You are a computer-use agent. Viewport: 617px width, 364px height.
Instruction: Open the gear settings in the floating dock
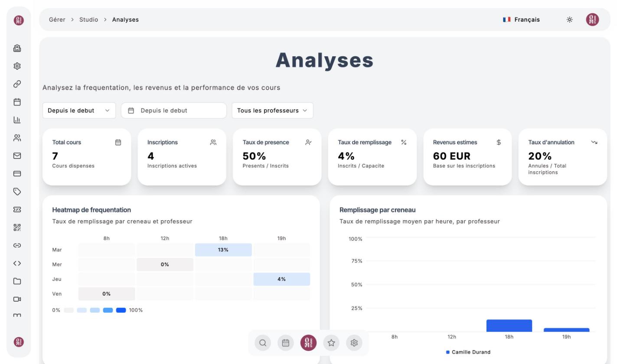pyautogui.click(x=354, y=343)
